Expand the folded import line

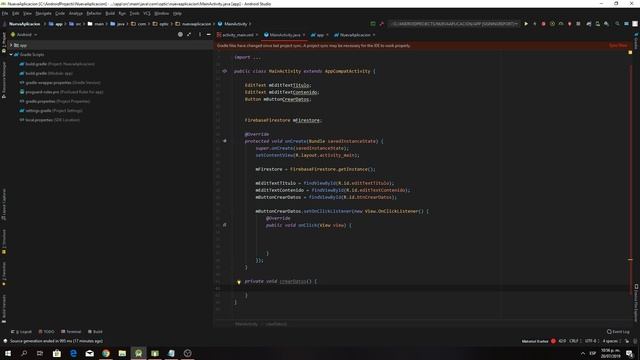pos(248,57)
